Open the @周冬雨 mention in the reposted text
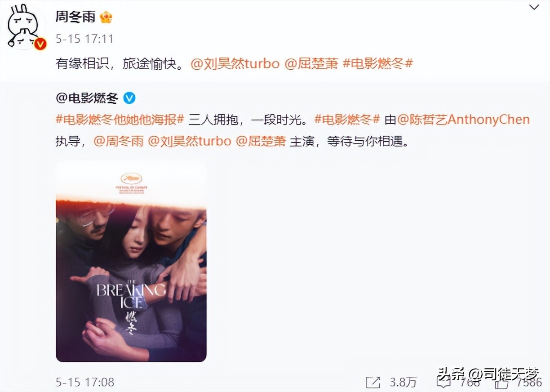Viewport: 550px width, 392px height. point(119,141)
